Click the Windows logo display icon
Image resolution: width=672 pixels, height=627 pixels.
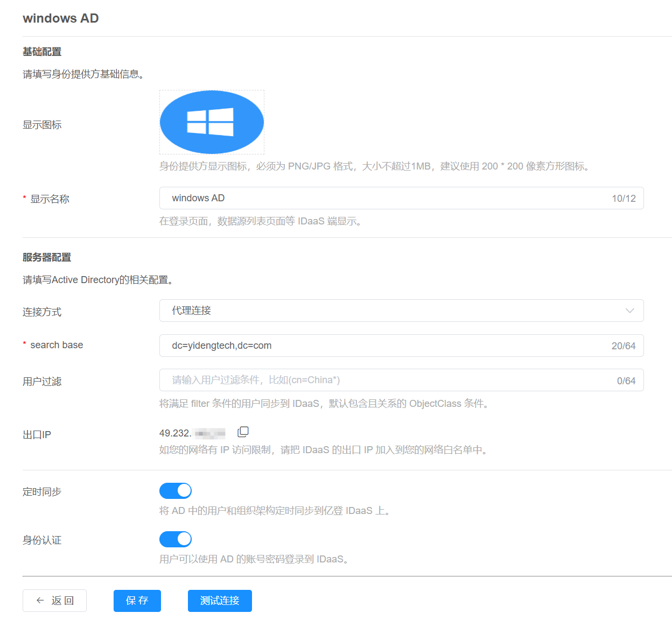point(212,122)
